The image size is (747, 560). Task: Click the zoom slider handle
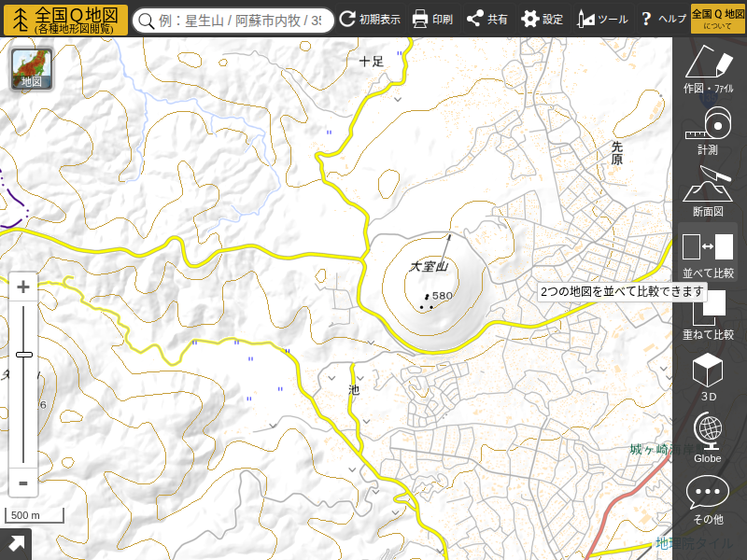pos(24,355)
